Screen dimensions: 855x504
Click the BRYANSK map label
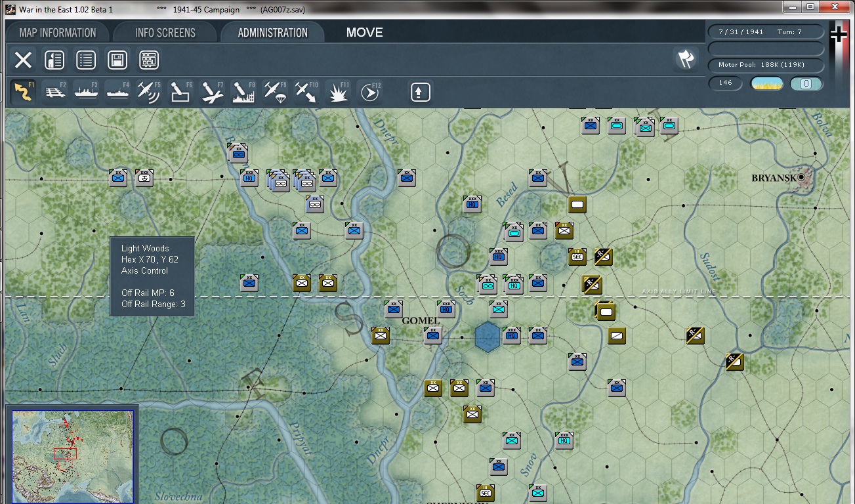[x=774, y=178]
